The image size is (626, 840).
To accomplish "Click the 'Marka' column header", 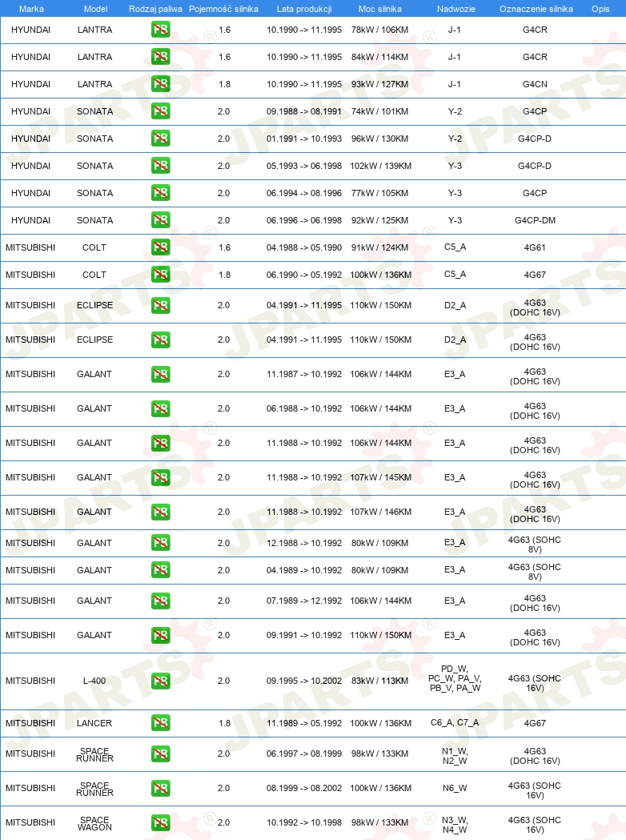I will point(31,9).
